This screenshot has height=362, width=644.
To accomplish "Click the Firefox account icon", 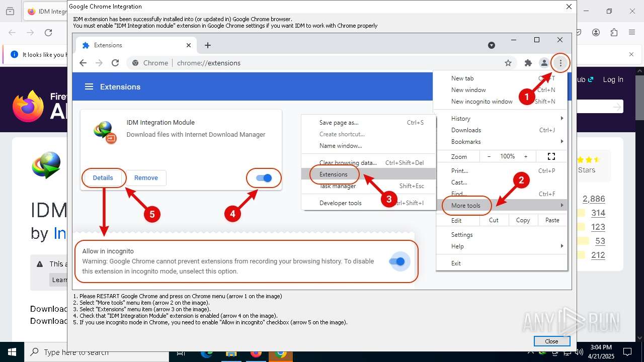I will (x=596, y=33).
